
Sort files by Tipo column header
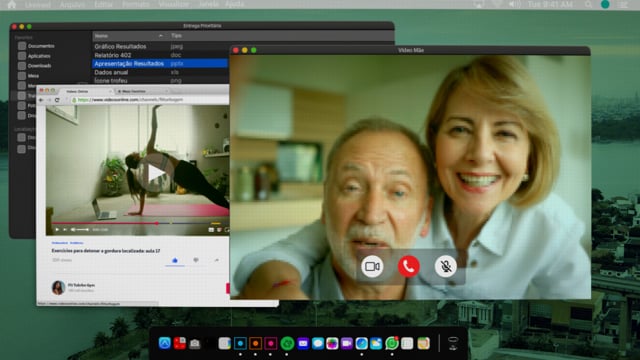point(177,36)
